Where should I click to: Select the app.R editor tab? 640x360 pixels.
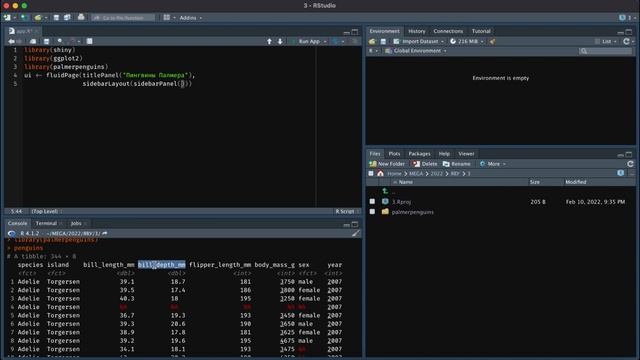coord(23,31)
